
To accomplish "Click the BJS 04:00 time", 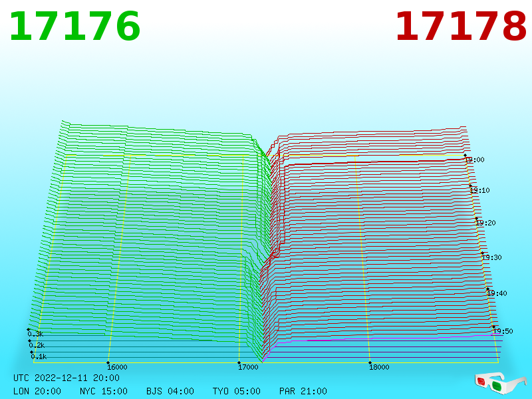I will click(170, 391).
